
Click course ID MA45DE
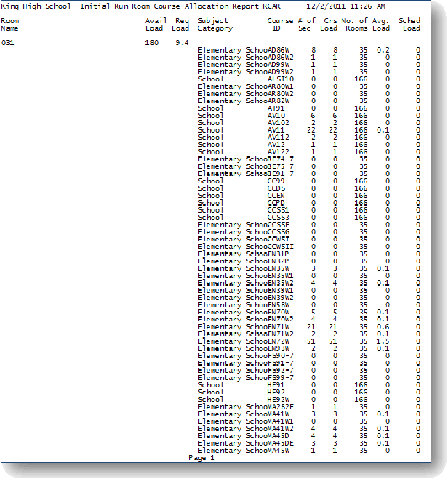tap(280, 444)
